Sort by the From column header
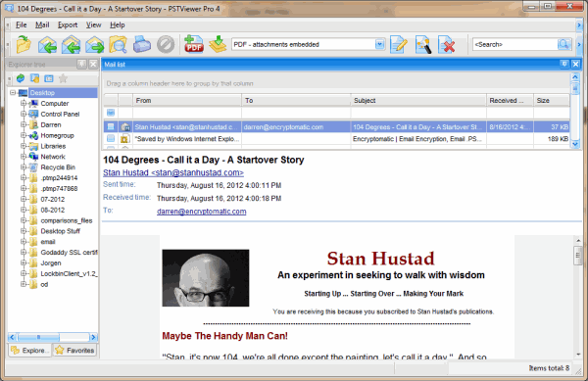The width and height of the screenshot is (588, 381). coord(187,101)
